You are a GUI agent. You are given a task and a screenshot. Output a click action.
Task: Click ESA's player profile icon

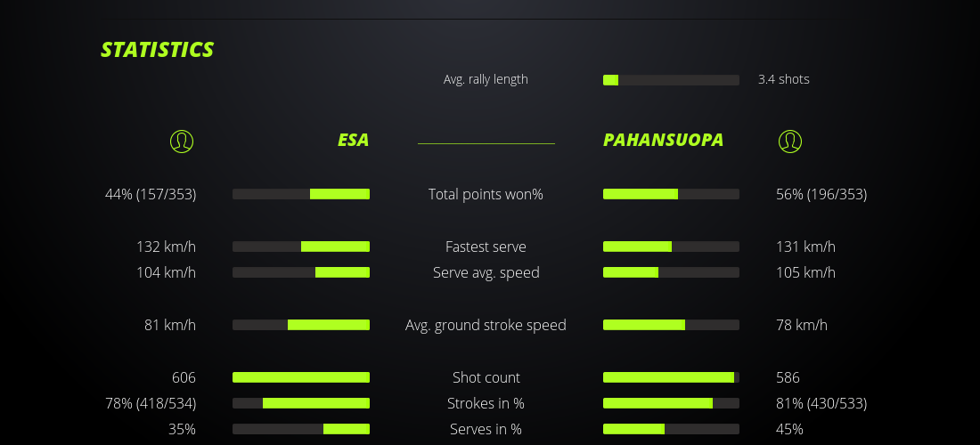[182, 141]
